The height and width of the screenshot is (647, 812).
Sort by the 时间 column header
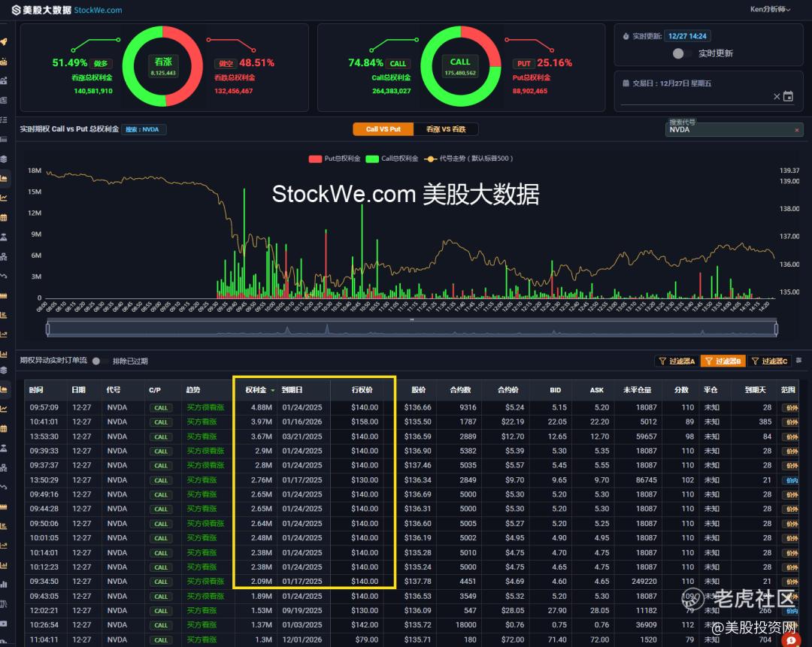36,390
